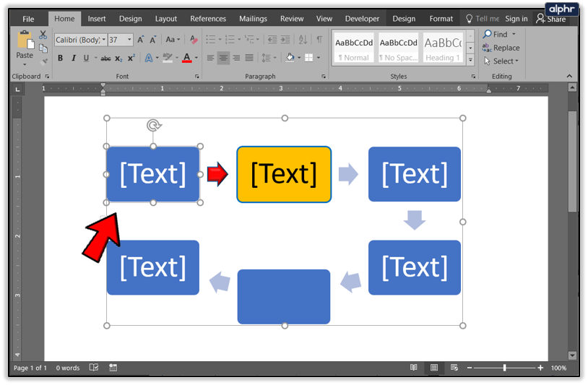Viewport: 588px width, 385px height.
Task: Click the Paste clipboard icon
Action: pyautogui.click(x=25, y=40)
